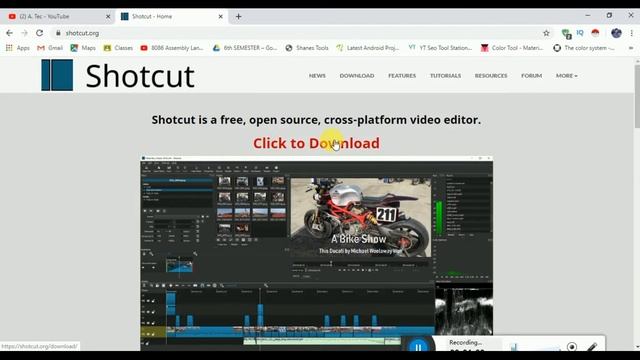The image size is (640, 360).
Task: Open the DOWNLOAD menu item
Action: click(x=357, y=76)
